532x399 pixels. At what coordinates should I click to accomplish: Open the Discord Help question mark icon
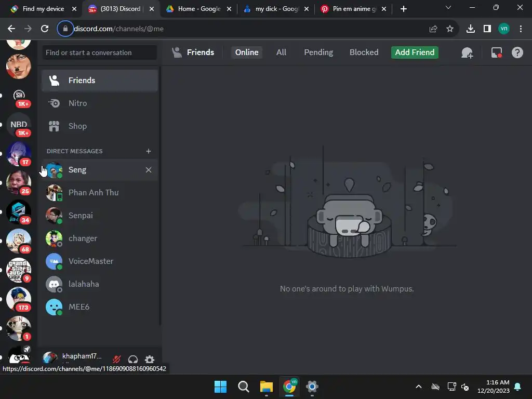(x=517, y=52)
